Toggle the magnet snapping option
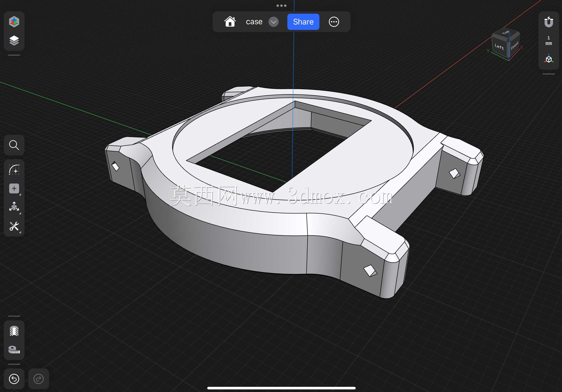 click(x=549, y=22)
